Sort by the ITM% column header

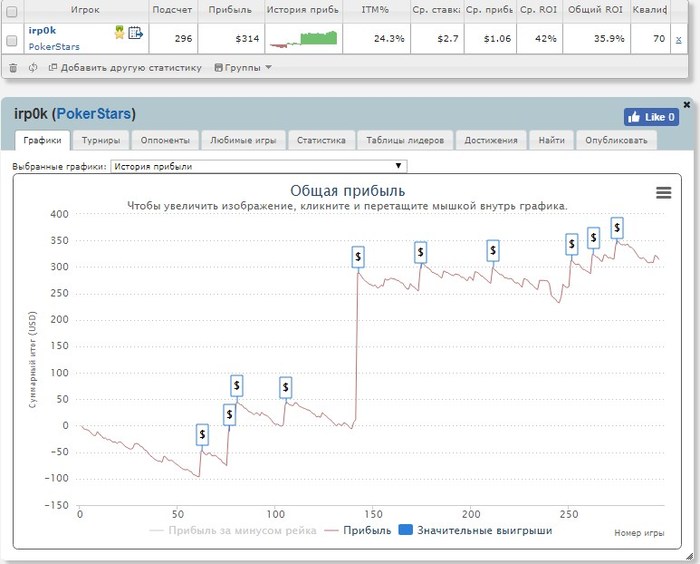tap(375, 10)
